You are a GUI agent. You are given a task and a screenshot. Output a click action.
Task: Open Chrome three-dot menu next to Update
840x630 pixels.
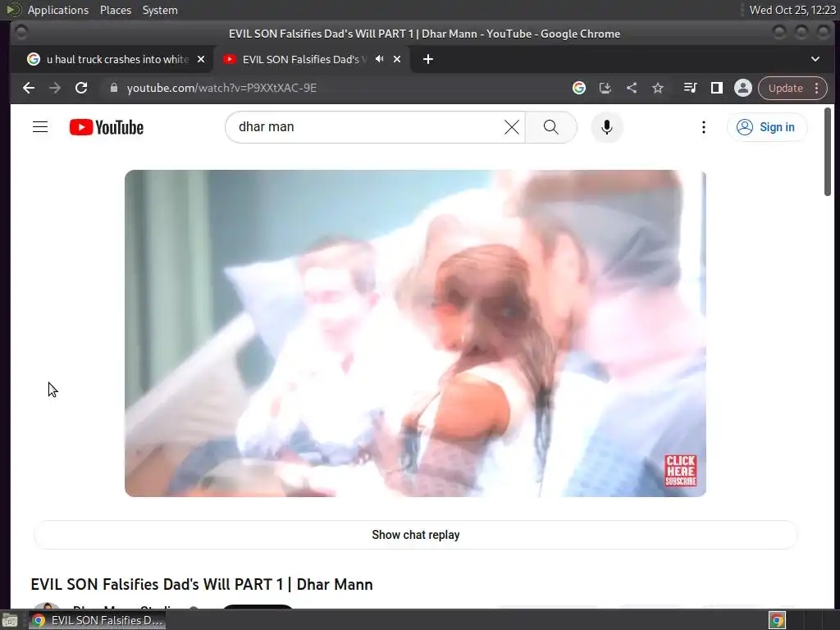click(x=816, y=88)
